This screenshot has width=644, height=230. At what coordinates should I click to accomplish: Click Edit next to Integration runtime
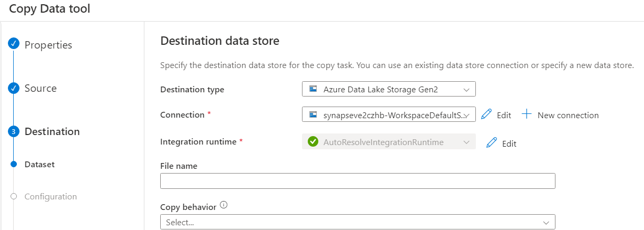pyautogui.click(x=509, y=143)
